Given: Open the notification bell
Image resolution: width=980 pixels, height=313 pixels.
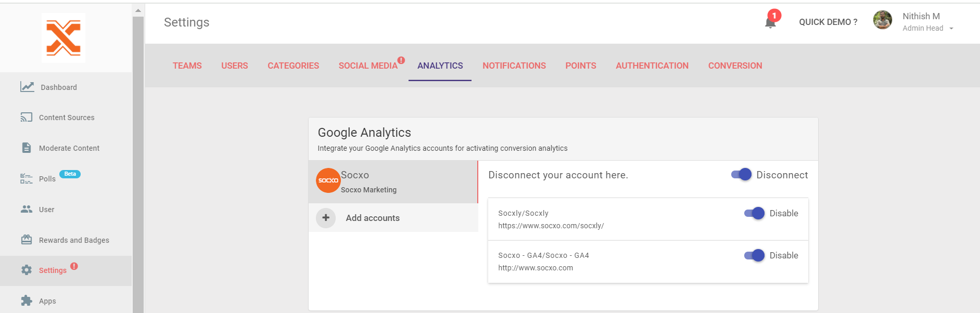Looking at the screenshot, I should click(770, 23).
